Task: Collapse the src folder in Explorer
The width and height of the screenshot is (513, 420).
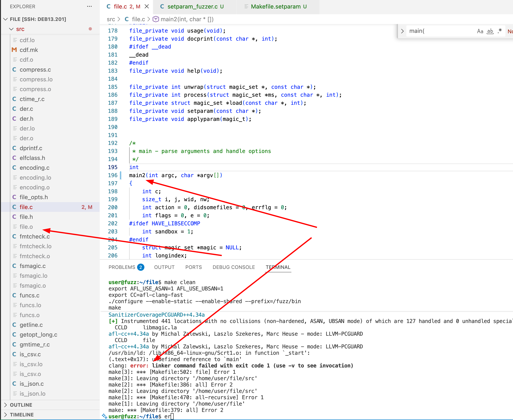Action: (11, 29)
